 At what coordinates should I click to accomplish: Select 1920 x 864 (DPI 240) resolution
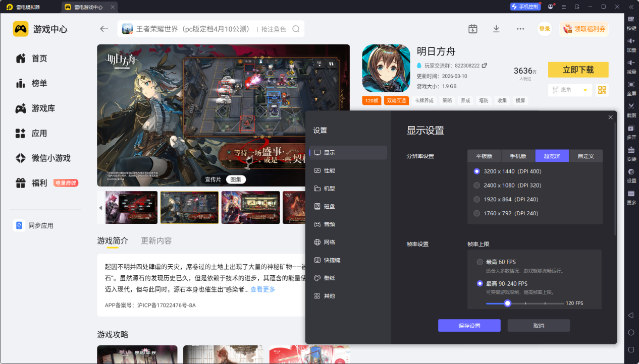point(476,199)
